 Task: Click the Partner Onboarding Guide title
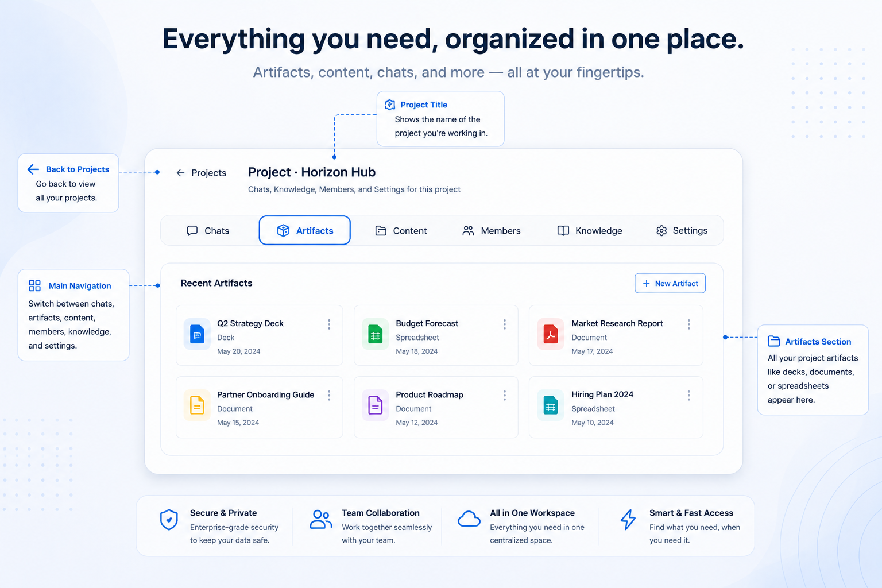point(266,395)
